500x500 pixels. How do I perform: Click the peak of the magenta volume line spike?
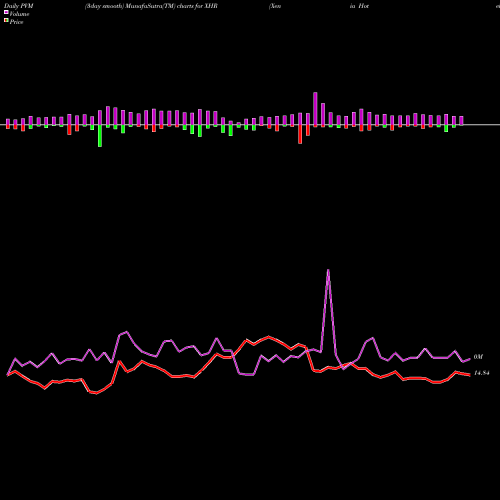[x=328, y=271]
